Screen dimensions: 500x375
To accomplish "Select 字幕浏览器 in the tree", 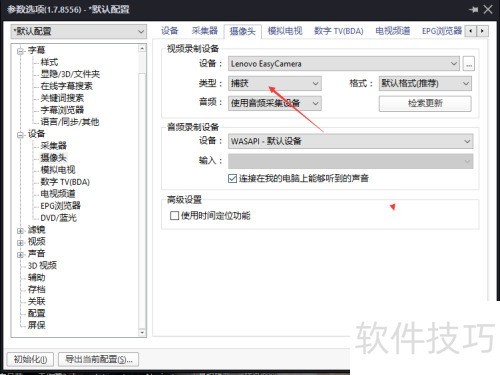I will coord(62,110).
